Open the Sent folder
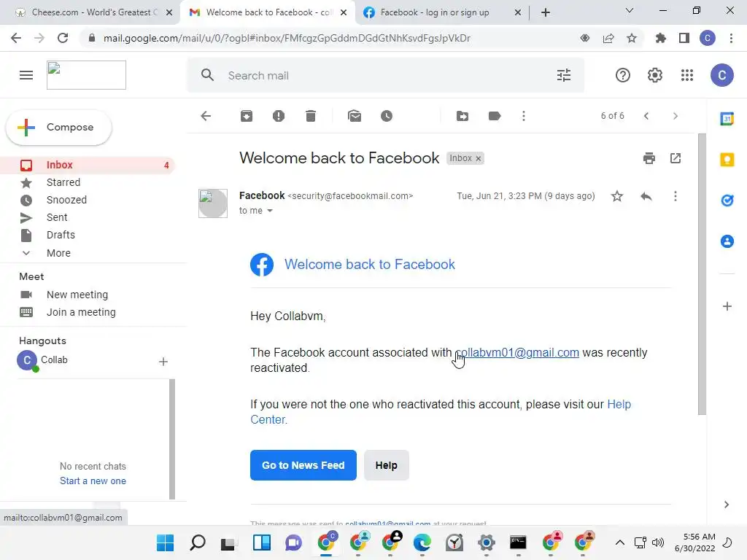This screenshot has width=747, height=560. click(57, 217)
